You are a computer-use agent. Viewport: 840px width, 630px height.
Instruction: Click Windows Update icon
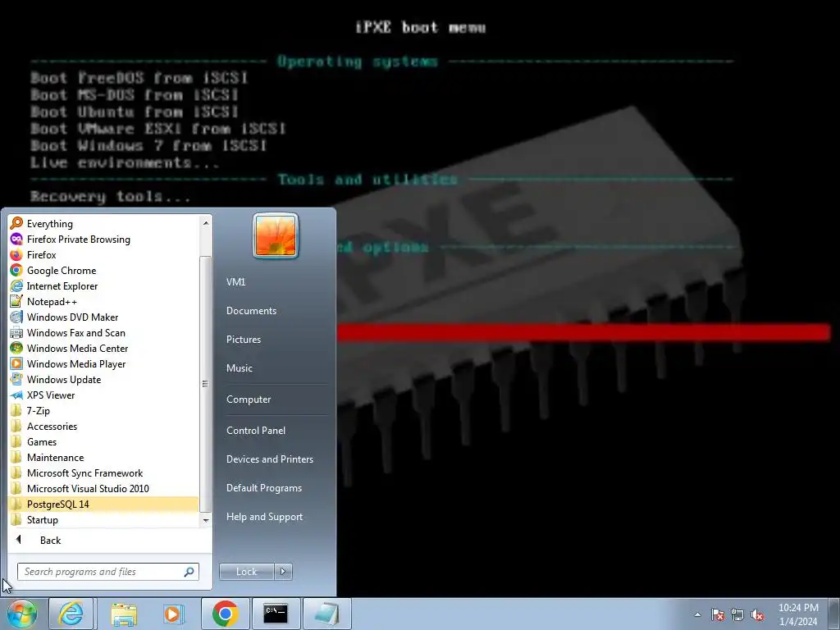pyautogui.click(x=16, y=379)
